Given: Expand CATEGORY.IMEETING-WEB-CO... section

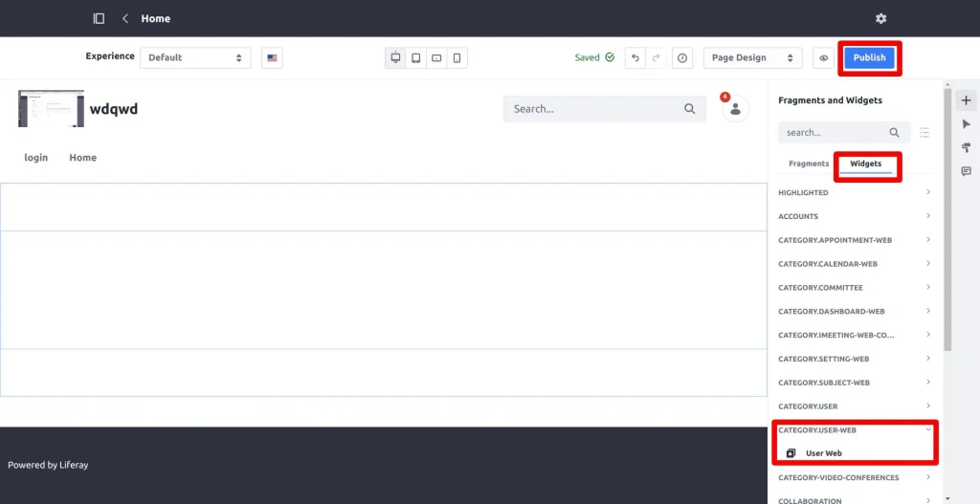Looking at the screenshot, I should click(855, 335).
